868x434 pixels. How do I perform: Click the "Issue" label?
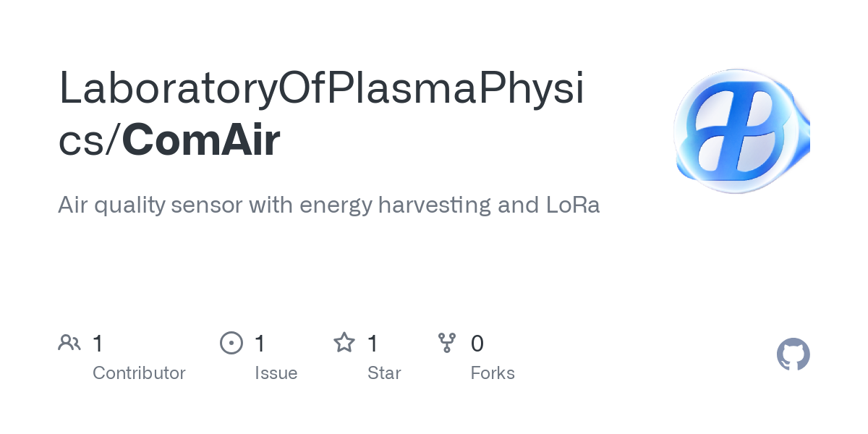[276, 373]
